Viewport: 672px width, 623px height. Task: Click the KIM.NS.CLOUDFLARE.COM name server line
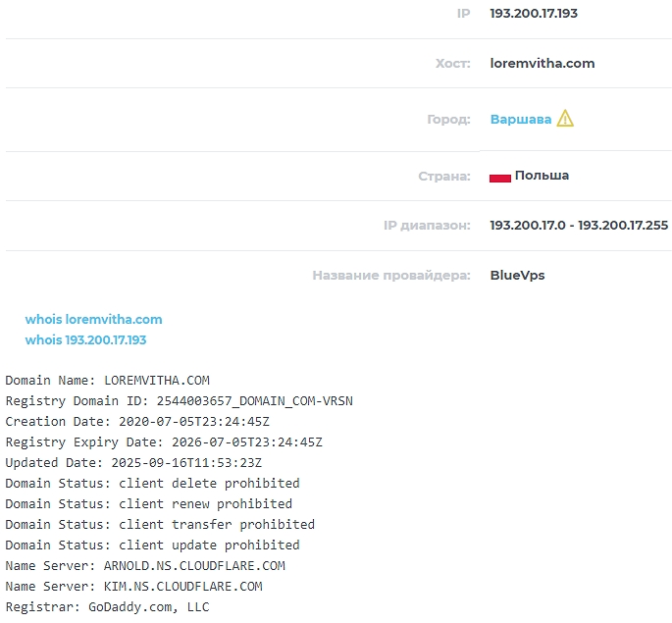(x=133, y=586)
